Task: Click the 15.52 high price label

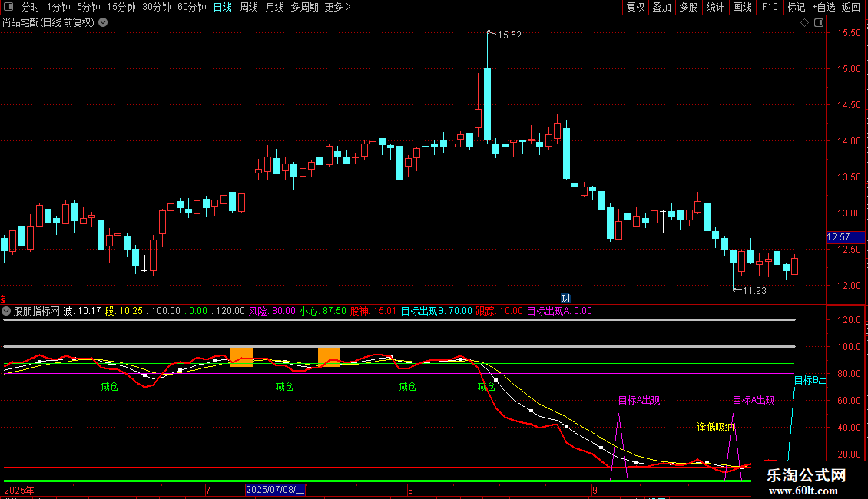Action: point(509,35)
